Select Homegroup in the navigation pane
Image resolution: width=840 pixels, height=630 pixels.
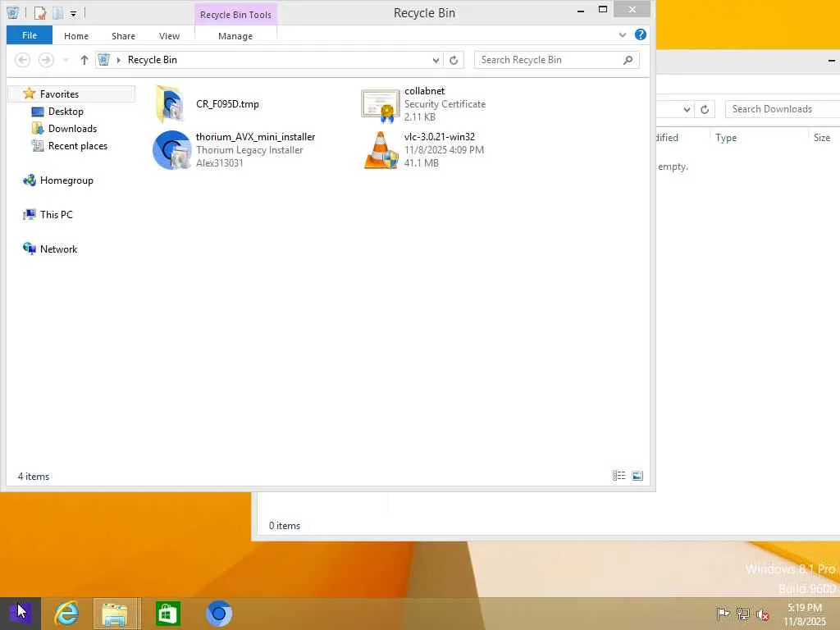(x=58, y=180)
